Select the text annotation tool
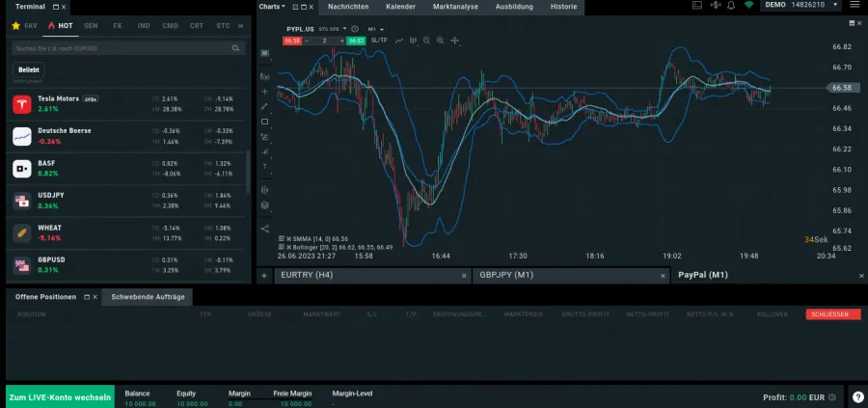 [x=264, y=166]
